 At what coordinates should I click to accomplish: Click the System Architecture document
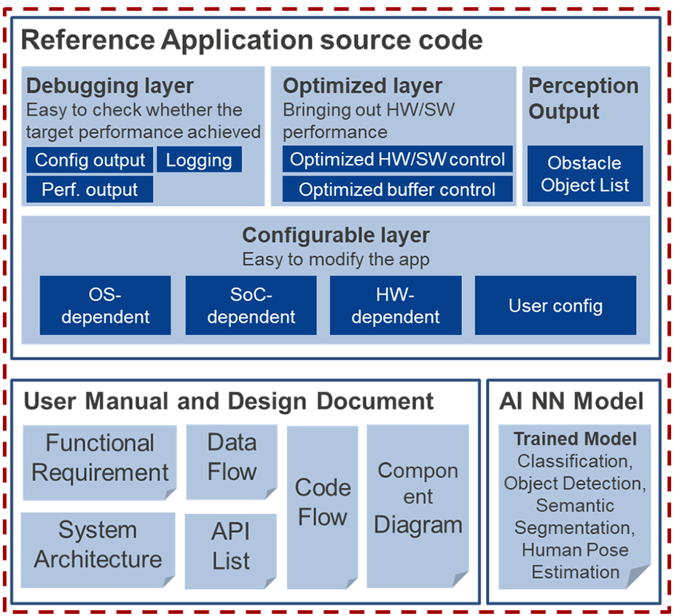click(x=98, y=546)
